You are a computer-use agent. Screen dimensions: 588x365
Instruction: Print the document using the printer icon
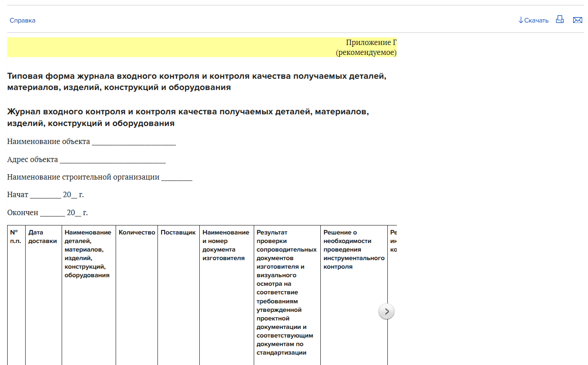(560, 20)
